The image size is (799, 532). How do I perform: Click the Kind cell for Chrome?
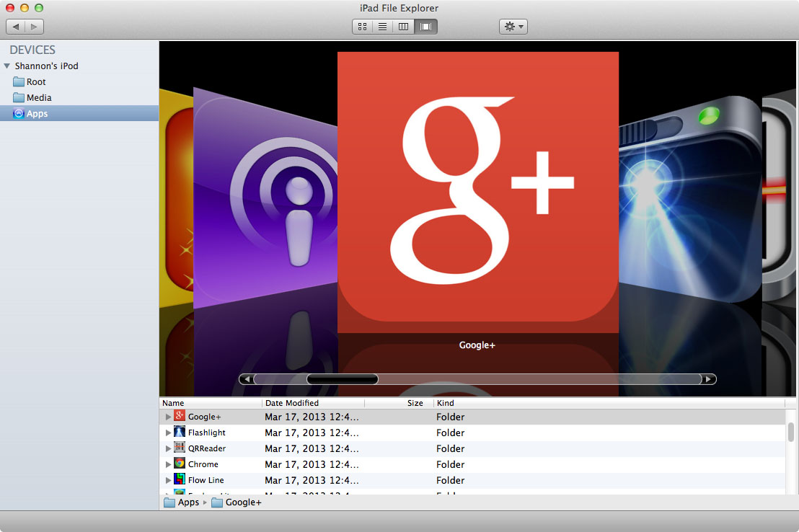[x=451, y=464]
